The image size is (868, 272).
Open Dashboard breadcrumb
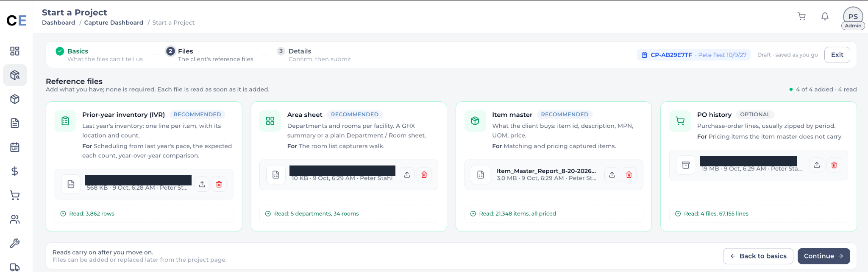tap(58, 22)
